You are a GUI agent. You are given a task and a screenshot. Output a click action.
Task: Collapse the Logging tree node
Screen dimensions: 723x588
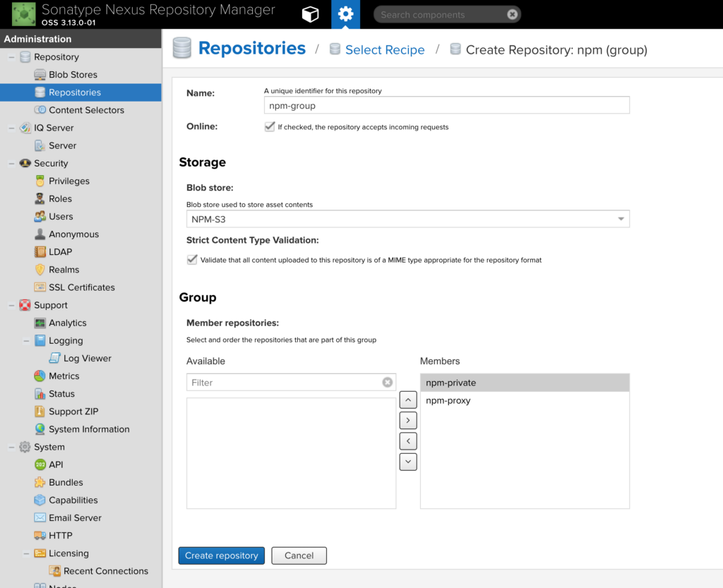pos(27,341)
